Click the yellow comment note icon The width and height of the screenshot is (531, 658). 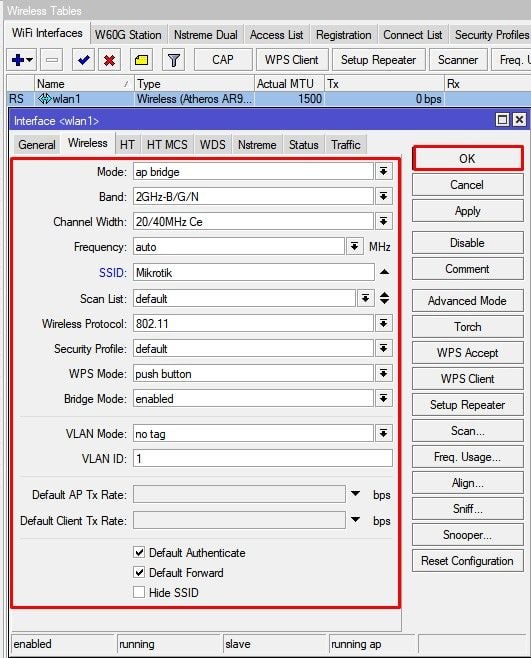141,60
